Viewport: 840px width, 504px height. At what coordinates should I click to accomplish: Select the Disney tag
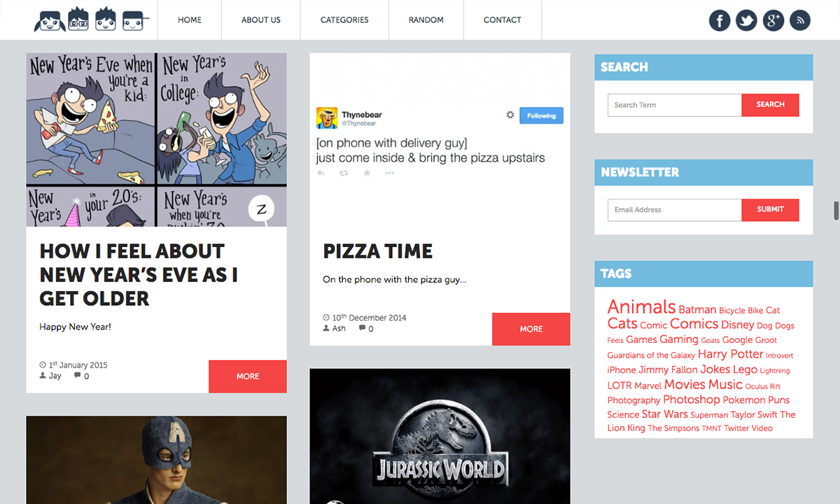click(x=738, y=325)
